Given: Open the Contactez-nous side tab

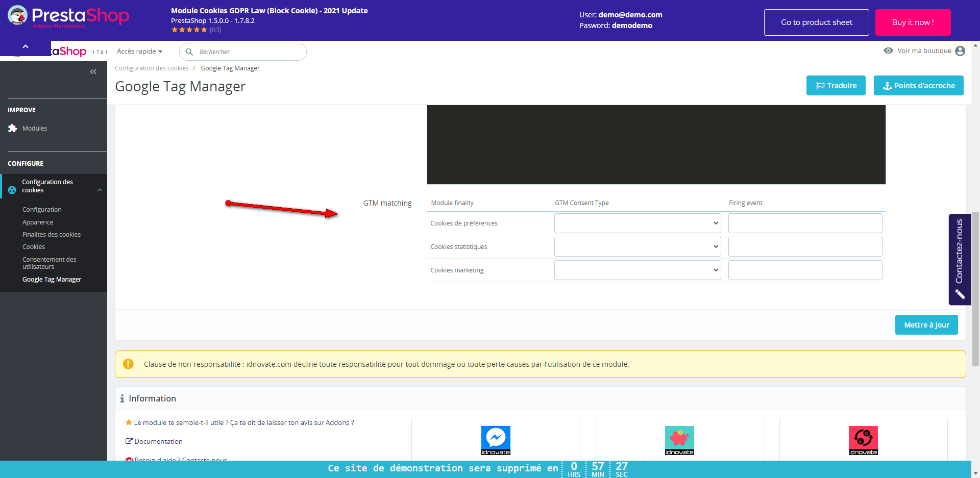Looking at the screenshot, I should tap(960, 259).
